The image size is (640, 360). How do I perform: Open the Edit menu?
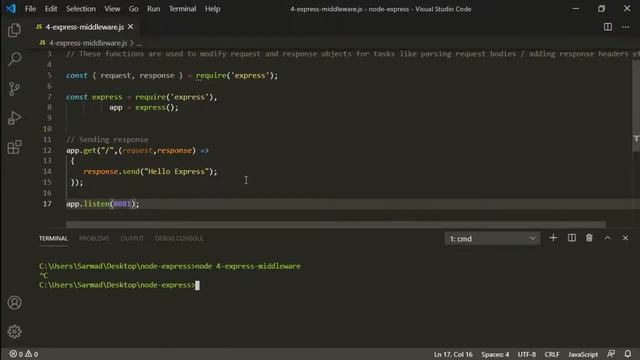pyautogui.click(x=51, y=9)
